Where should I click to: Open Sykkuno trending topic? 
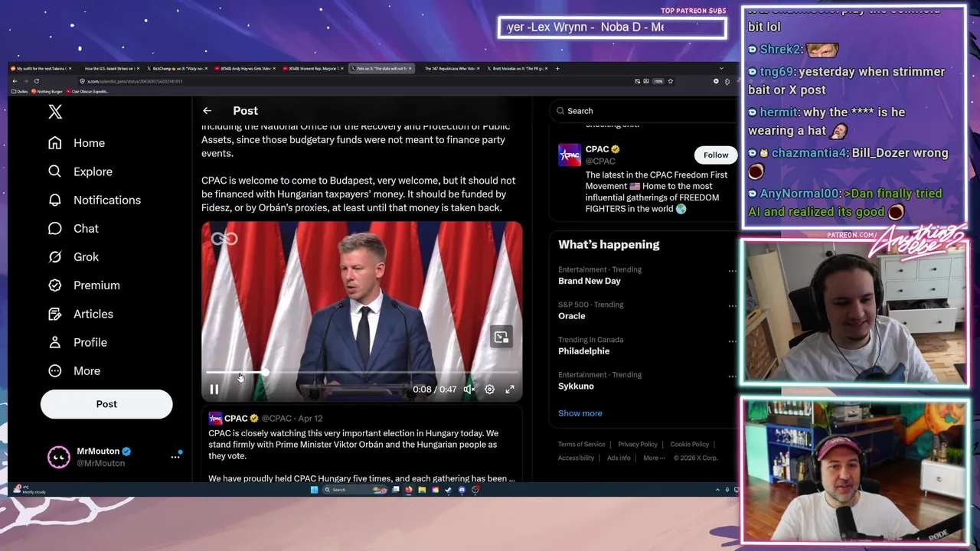coord(576,386)
